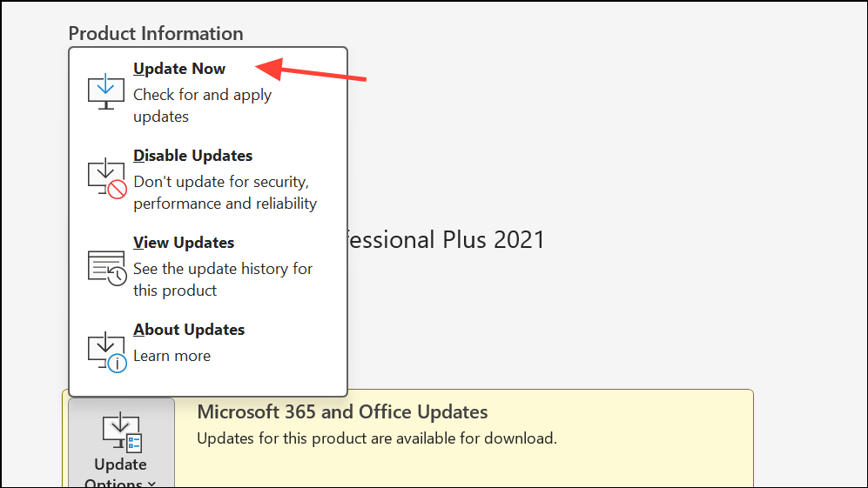Image resolution: width=868 pixels, height=488 pixels.
Task: Click the Update Options button icon
Action: (122, 432)
